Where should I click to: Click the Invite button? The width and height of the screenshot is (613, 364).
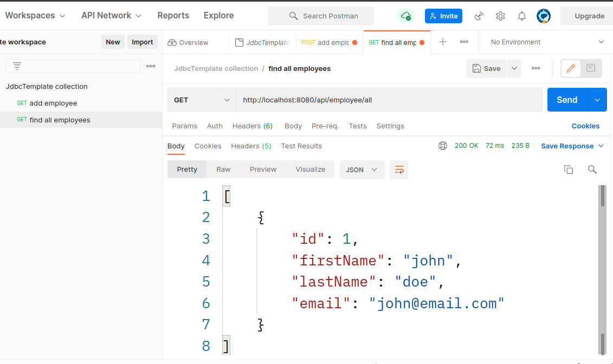tap(443, 16)
